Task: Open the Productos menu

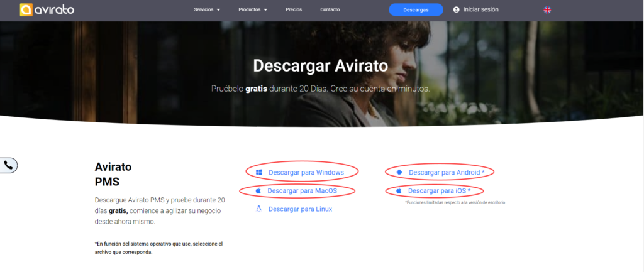Action: [x=253, y=10]
